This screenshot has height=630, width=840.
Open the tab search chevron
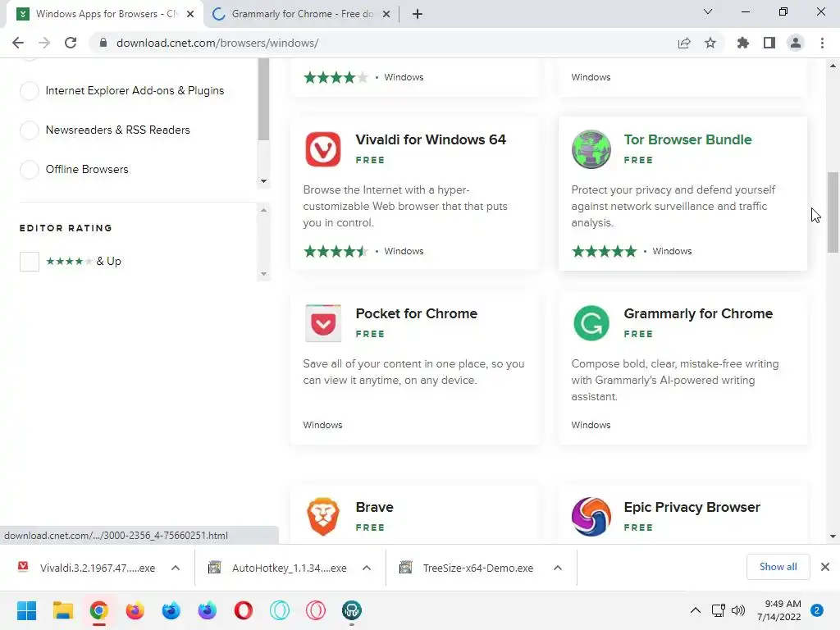tap(708, 12)
